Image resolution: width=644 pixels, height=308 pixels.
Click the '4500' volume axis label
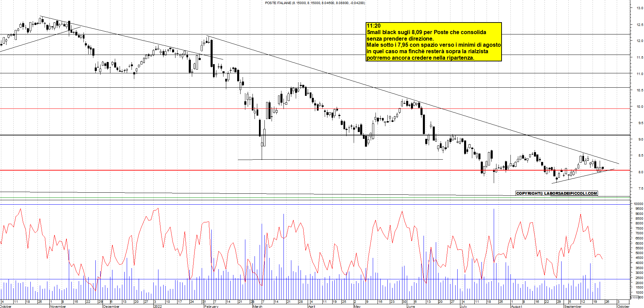tap(639, 258)
